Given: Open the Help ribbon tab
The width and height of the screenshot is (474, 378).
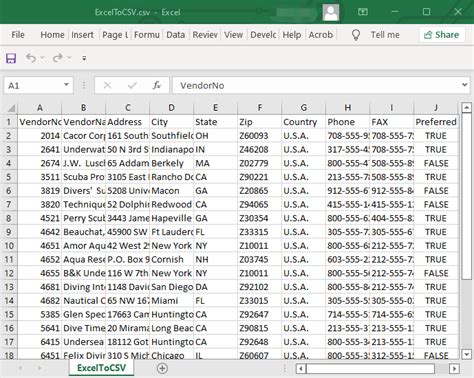Looking at the screenshot, I should tap(292, 35).
